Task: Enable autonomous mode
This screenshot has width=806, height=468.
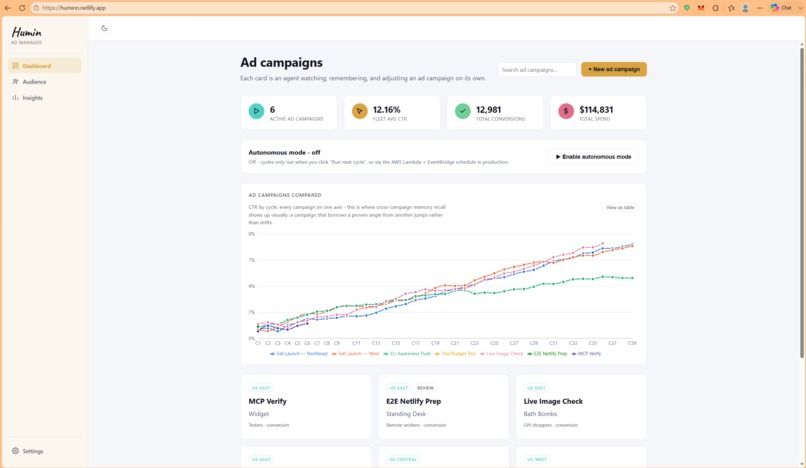Action: tap(594, 157)
